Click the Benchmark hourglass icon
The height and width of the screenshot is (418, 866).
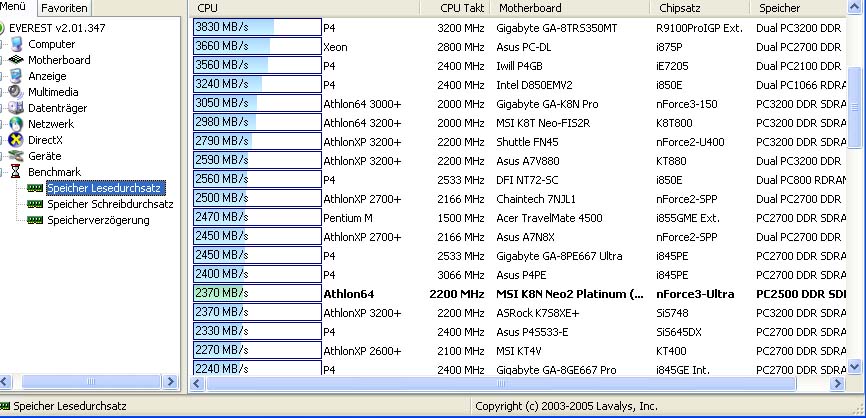pyautogui.click(x=16, y=172)
